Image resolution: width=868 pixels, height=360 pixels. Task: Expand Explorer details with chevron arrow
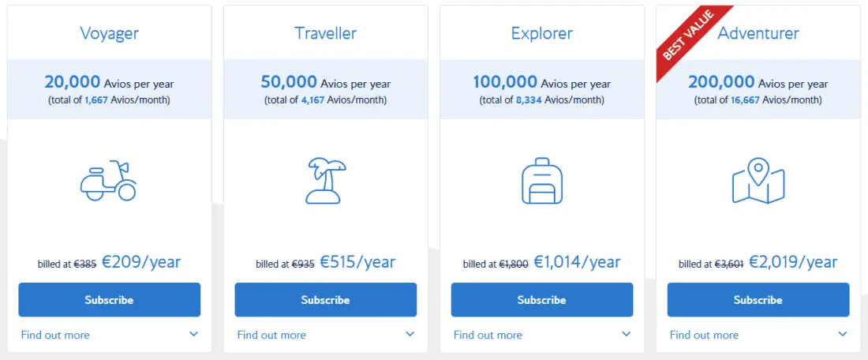[627, 334]
